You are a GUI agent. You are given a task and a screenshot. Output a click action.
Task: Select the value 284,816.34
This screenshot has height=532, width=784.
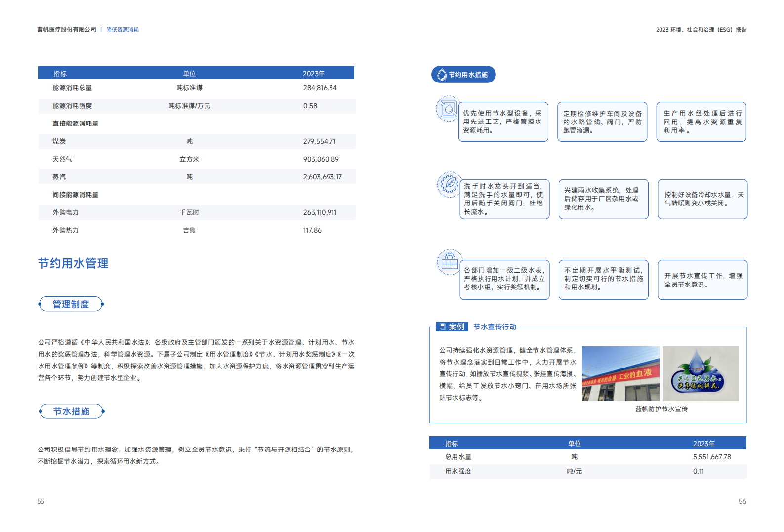[x=320, y=88]
